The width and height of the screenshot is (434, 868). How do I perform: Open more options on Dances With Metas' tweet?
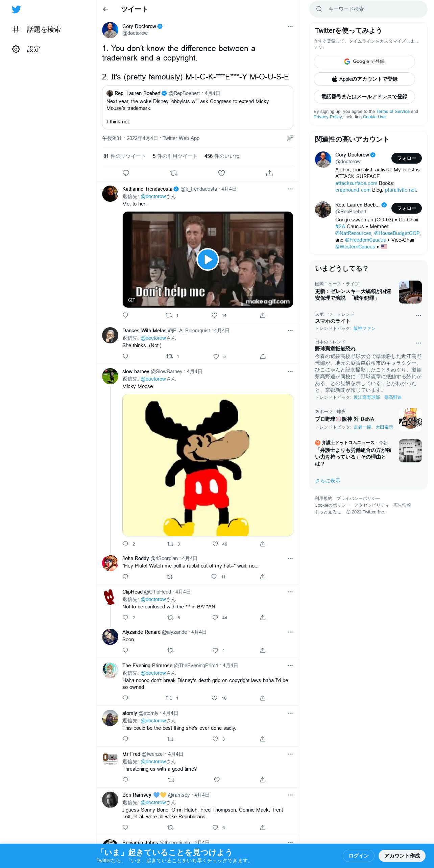[x=290, y=331]
